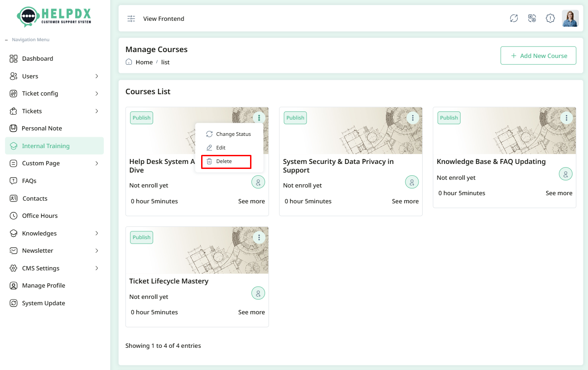This screenshot has height=370, width=588.
Task: Click the refresh/sync icon in top bar
Action: (x=514, y=19)
